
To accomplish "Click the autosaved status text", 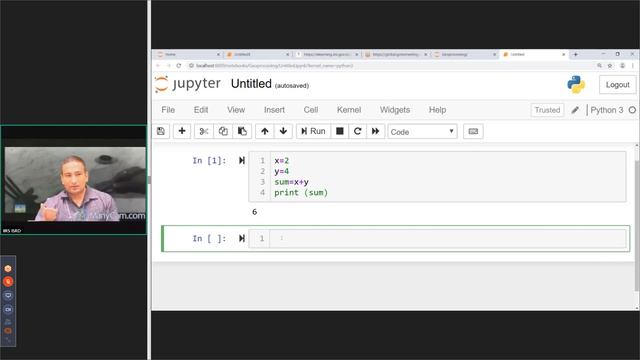I will 292,86.
